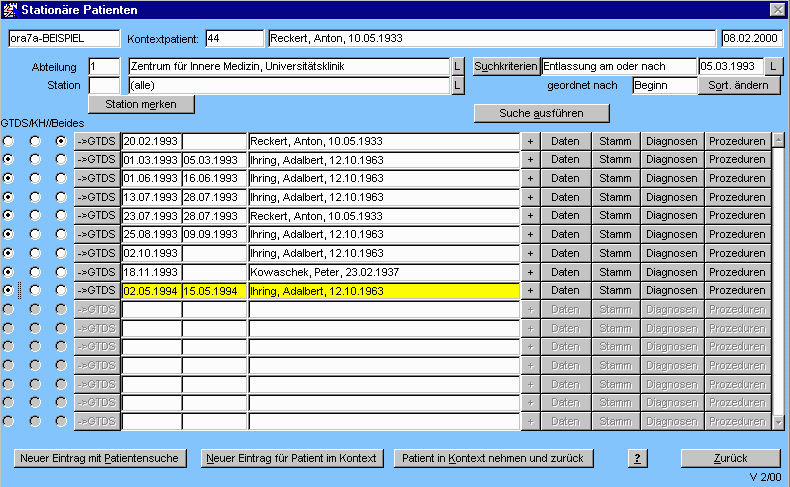
Task: Open the L list button next to Abteilung name
Action: pos(458,66)
